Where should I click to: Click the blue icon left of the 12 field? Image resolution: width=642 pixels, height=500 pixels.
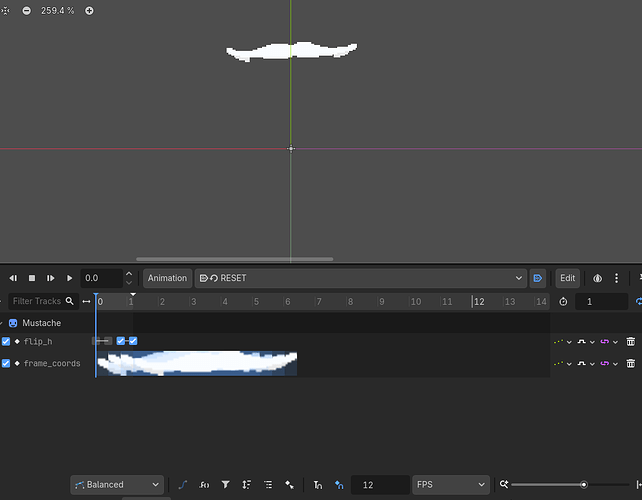point(339,485)
